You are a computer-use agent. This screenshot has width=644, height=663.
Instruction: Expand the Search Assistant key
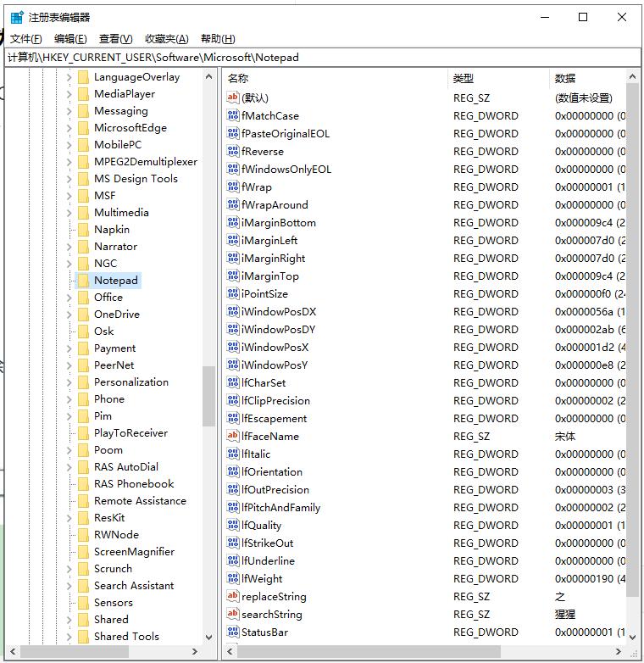(x=69, y=586)
